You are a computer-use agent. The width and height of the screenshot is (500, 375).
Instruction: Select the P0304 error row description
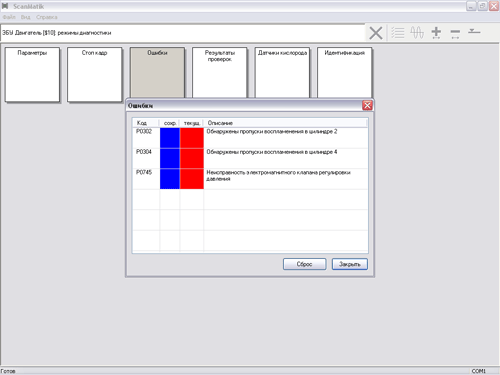[x=272, y=152]
